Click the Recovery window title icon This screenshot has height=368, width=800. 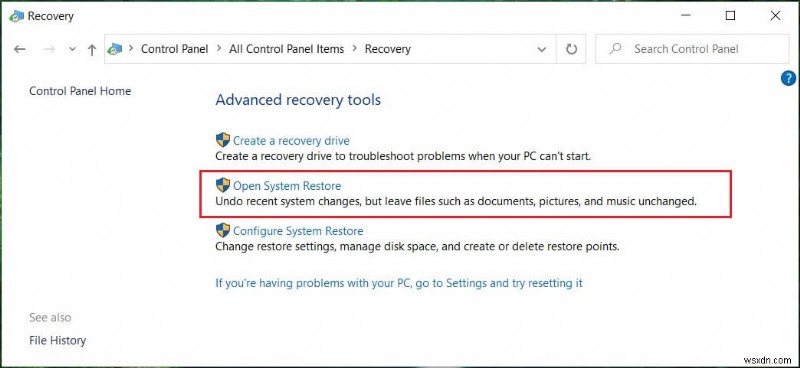point(16,16)
